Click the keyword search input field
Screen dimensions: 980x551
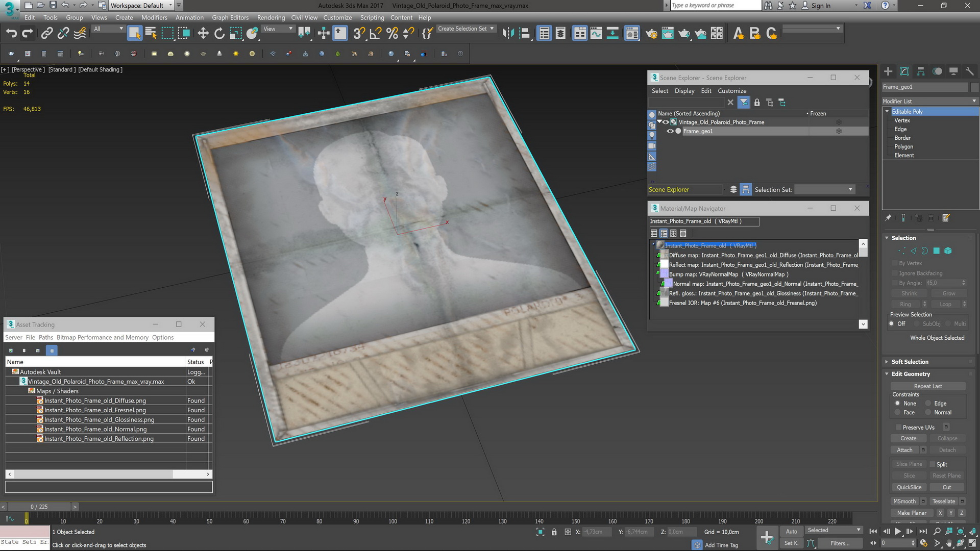(x=715, y=6)
